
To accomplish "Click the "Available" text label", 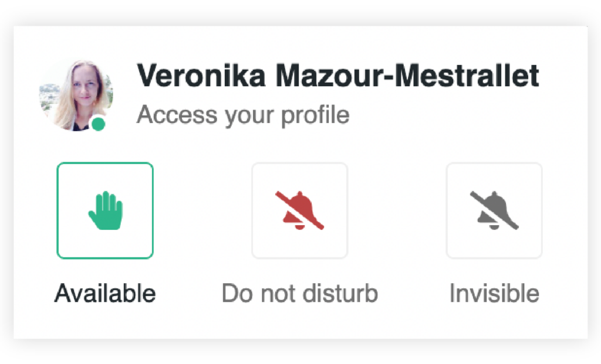I will pos(105,293).
